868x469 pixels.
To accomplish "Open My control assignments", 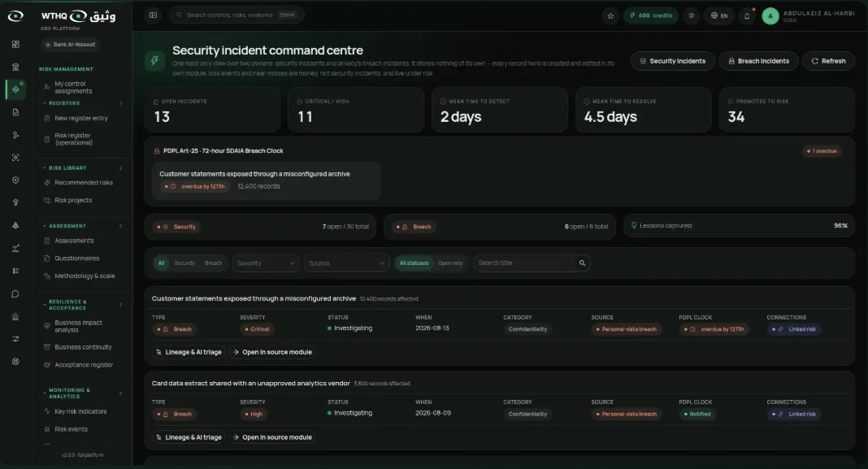I will point(83,88).
